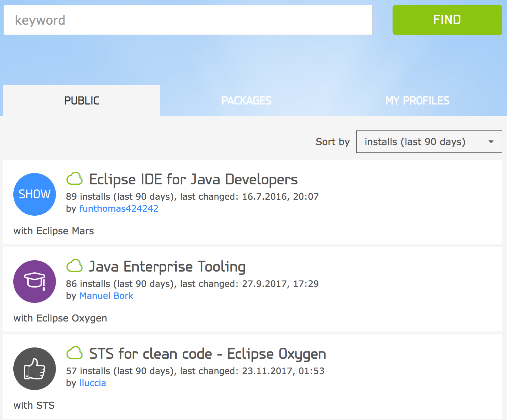
Task: Open author link funthomas424242
Action: [119, 209]
